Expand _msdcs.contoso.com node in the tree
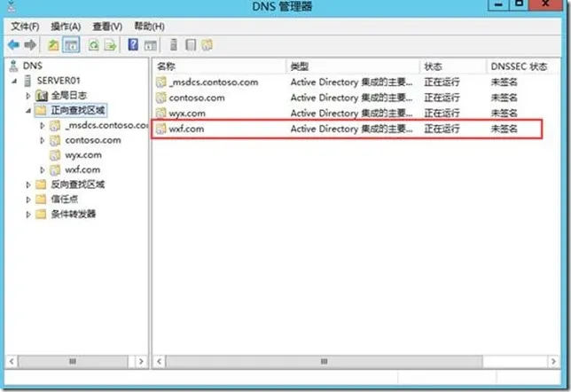571x392 pixels. [43, 125]
